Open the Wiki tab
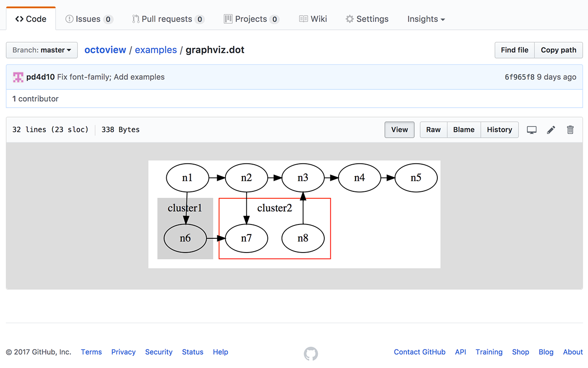Viewport: 588px width, 368px height. pos(313,19)
